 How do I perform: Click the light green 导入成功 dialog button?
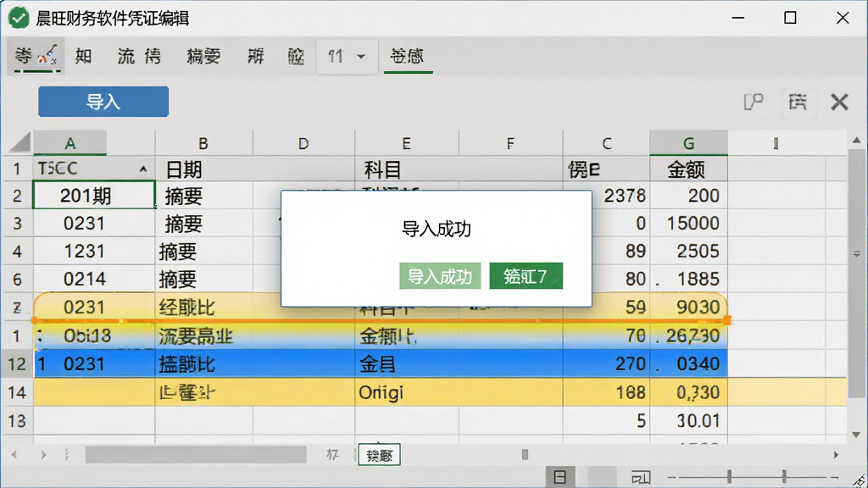pyautogui.click(x=440, y=276)
